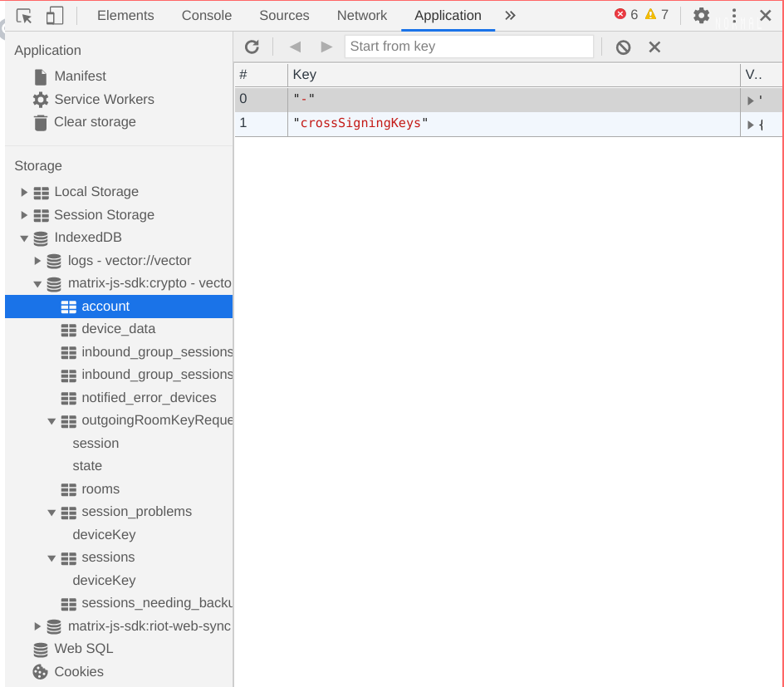Viewport: 784px width, 687px height.
Task: Select deviceKey under sessions
Action: [104, 580]
